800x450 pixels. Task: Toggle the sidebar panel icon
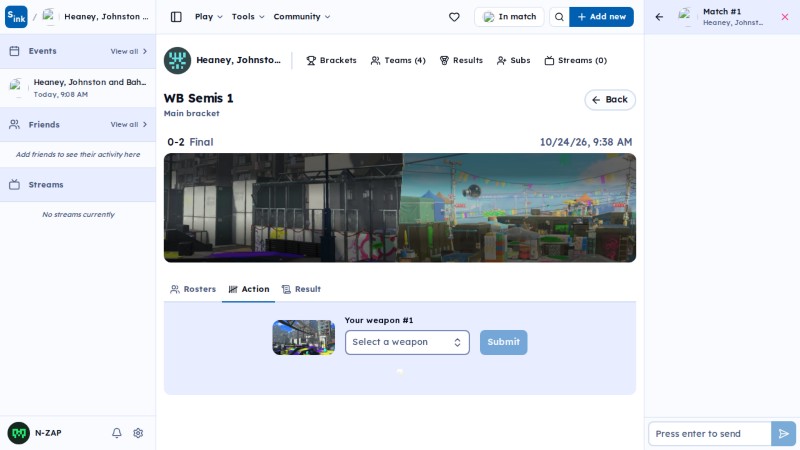(176, 17)
